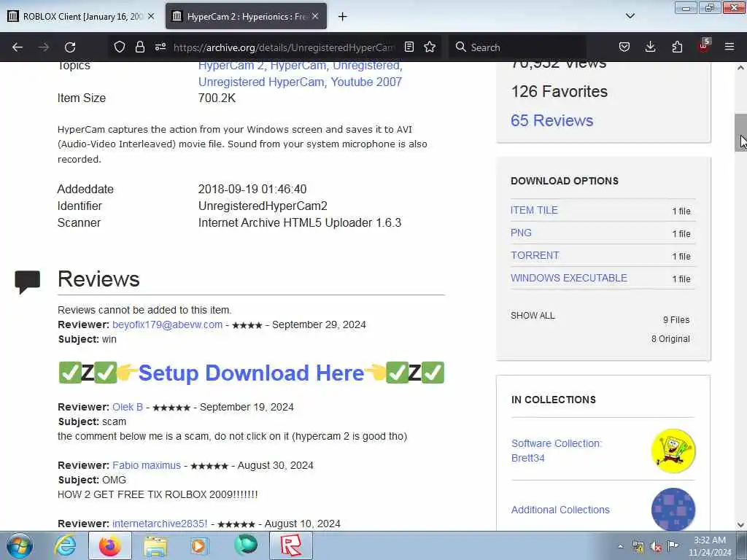This screenshot has width=747, height=560.
Task: Open the Windows Start menu
Action: click(20, 545)
